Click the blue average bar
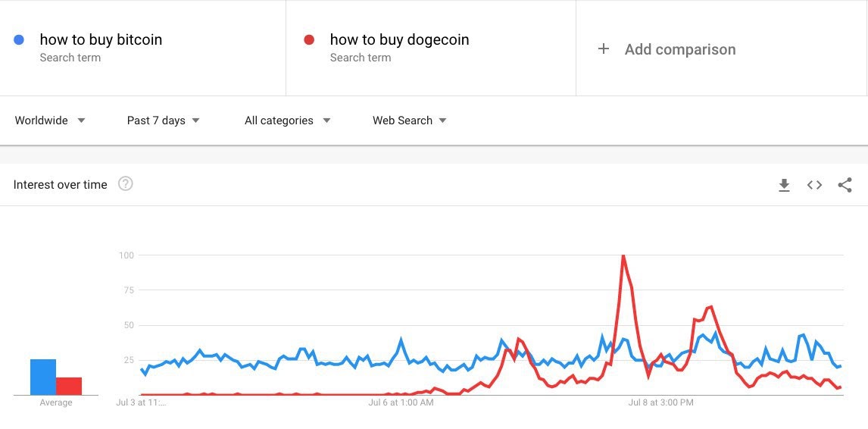 (x=43, y=377)
